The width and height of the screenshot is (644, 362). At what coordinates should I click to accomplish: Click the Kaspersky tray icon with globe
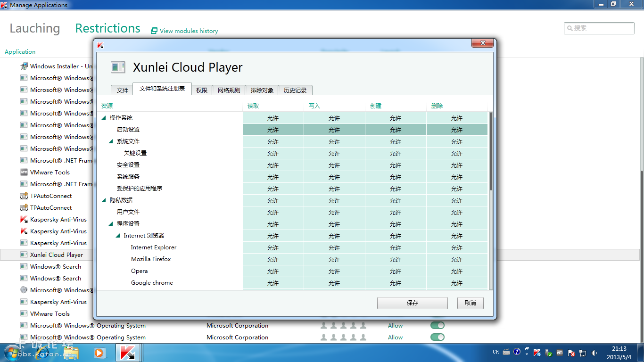click(537, 353)
